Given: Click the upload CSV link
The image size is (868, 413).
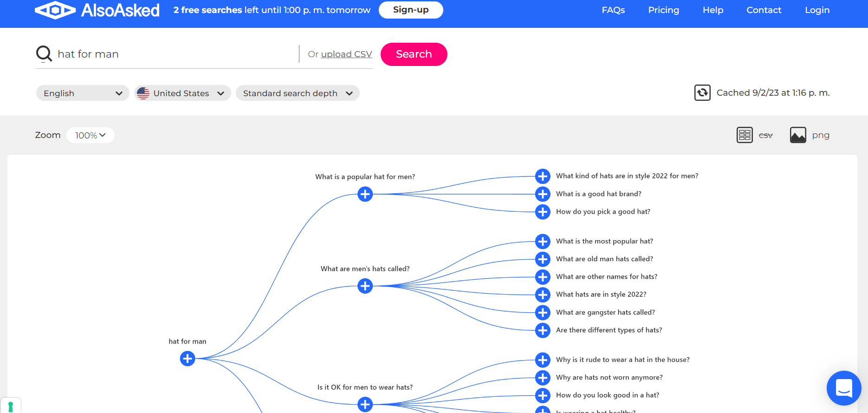Looking at the screenshot, I should coord(347,54).
